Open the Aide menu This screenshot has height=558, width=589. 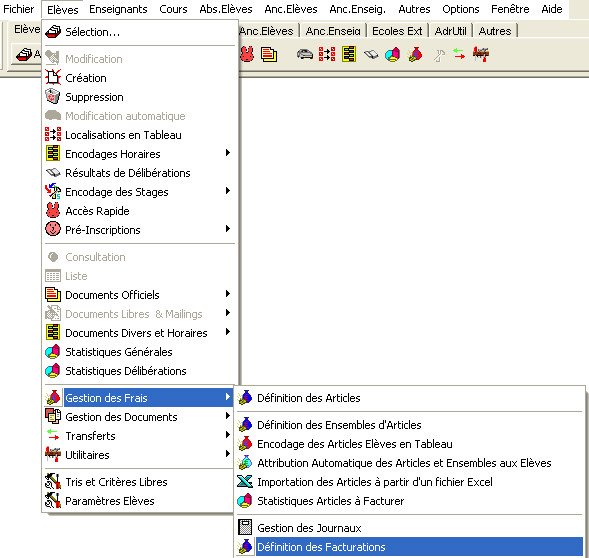tap(552, 9)
